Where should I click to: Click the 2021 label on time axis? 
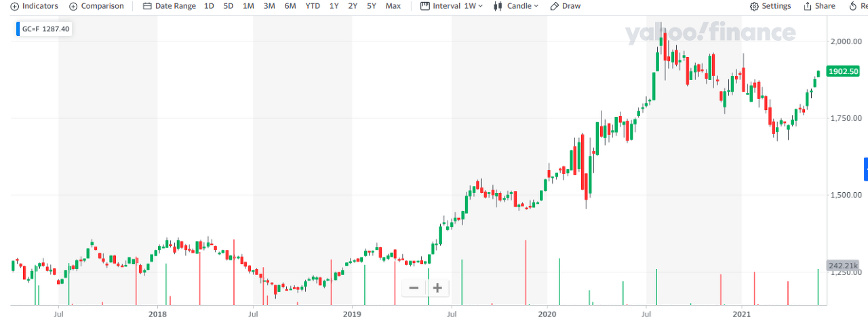point(742,314)
